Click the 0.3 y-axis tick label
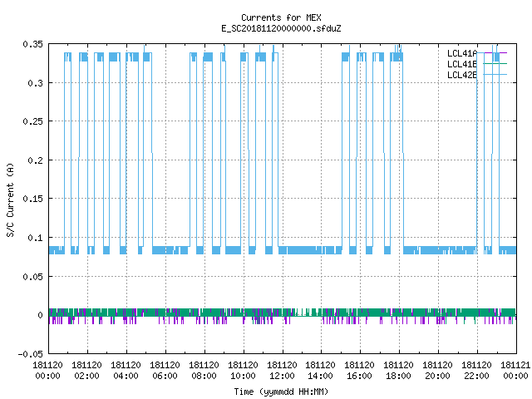The image size is (532, 399). [x=36, y=83]
